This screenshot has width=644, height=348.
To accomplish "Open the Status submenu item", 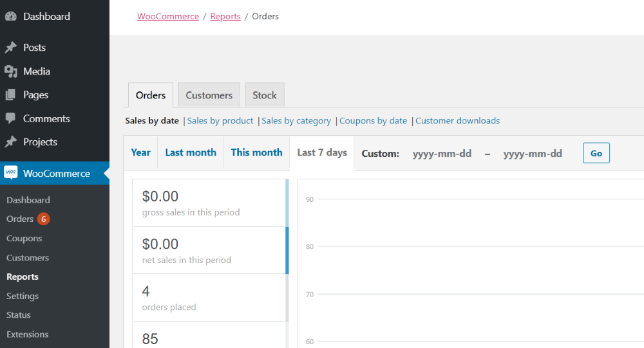I will click(19, 315).
